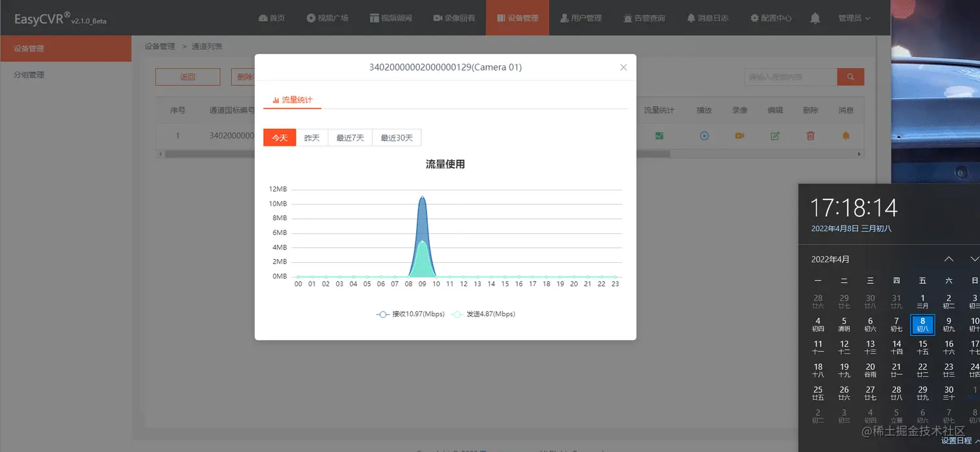This screenshot has width=980, height=452.
Task: Click the recording camera icon in row
Action: coord(740,136)
